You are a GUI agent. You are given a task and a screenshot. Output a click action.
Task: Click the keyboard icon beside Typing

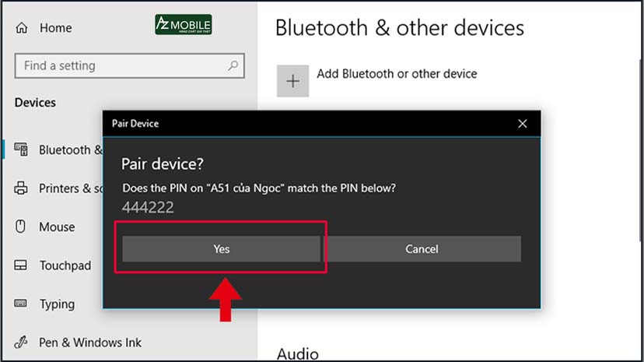(22, 304)
